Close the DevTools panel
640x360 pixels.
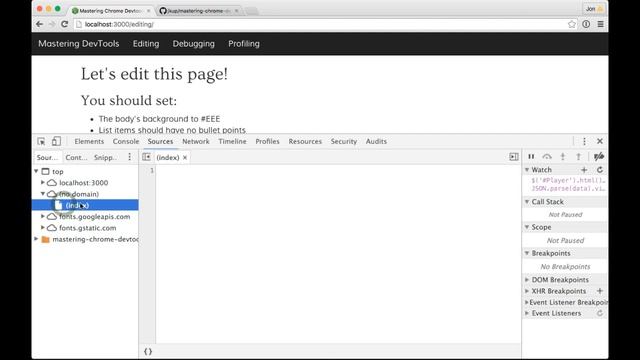tap(600, 141)
